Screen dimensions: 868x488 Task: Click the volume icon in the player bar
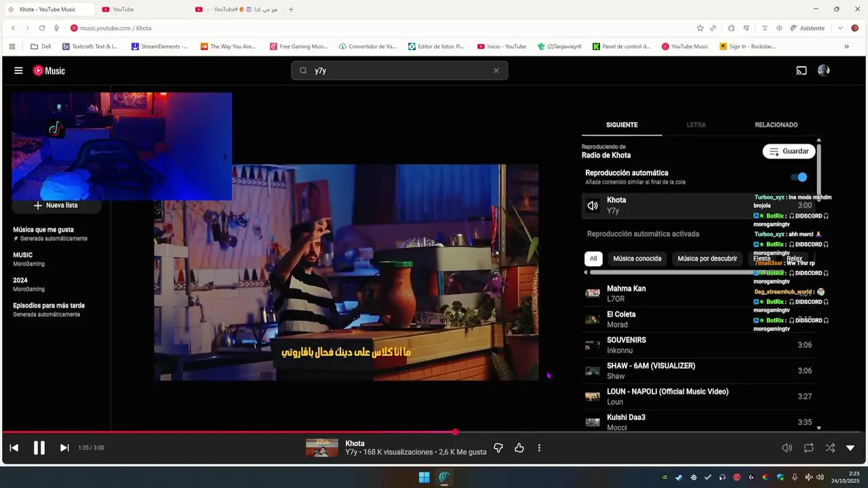787,448
